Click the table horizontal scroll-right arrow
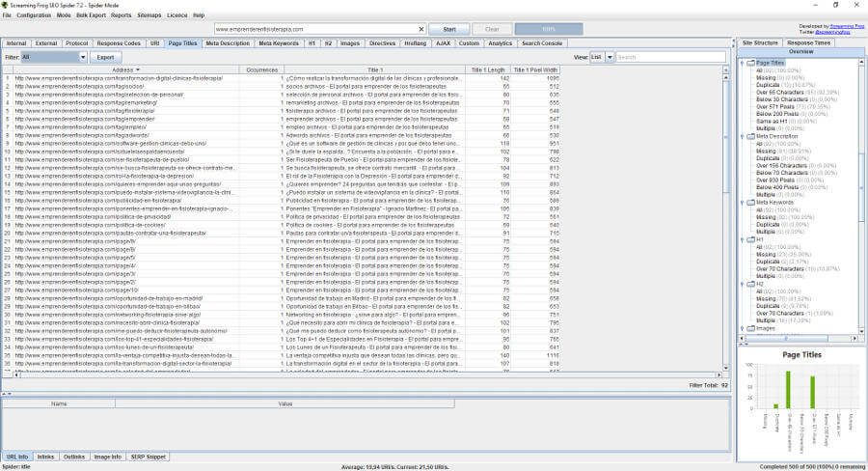Screen dimensions: 868x471 tap(719, 375)
